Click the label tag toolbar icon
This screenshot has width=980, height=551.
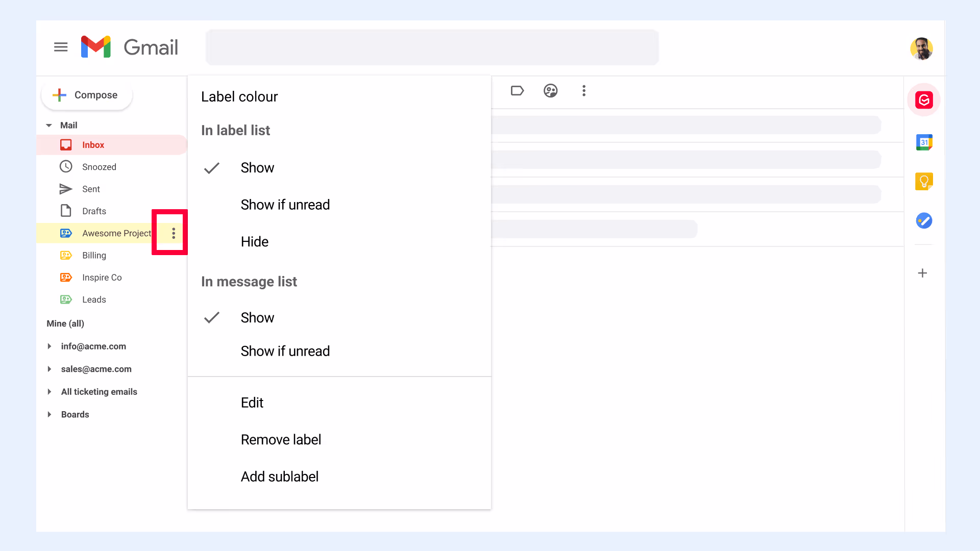point(517,91)
